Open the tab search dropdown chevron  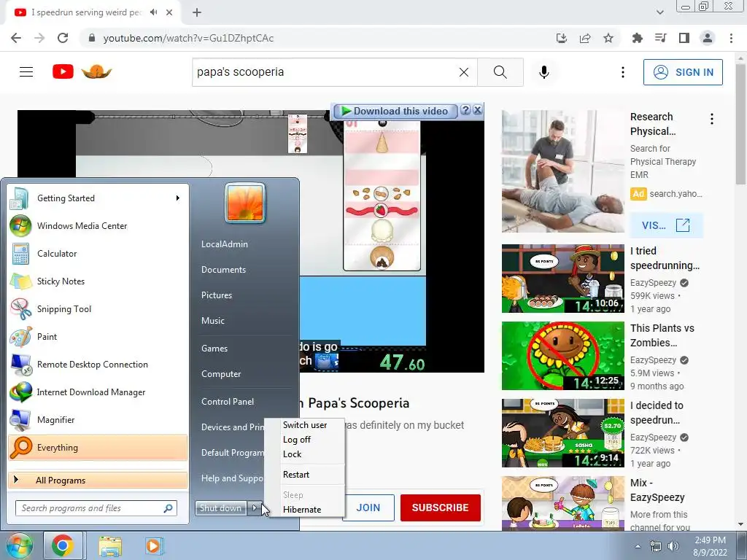[659, 12]
